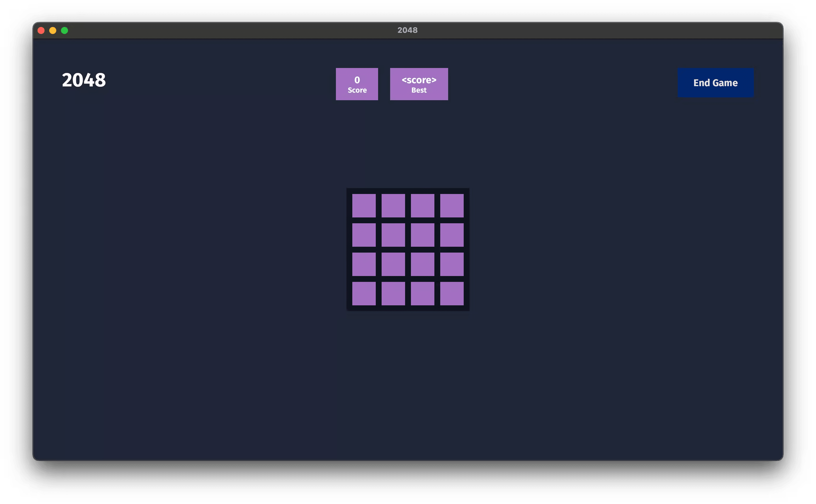Select second row, third column tile
This screenshot has height=504, width=816.
coord(422,235)
